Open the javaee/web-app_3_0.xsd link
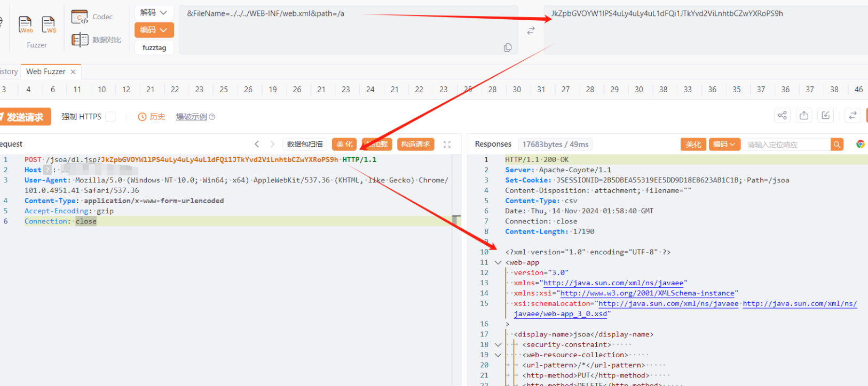 click(x=560, y=314)
